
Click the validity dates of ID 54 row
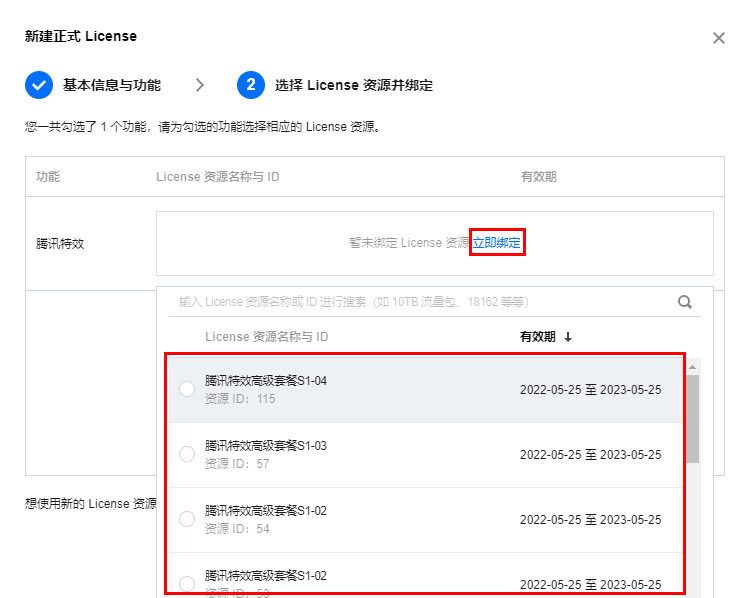(590, 520)
